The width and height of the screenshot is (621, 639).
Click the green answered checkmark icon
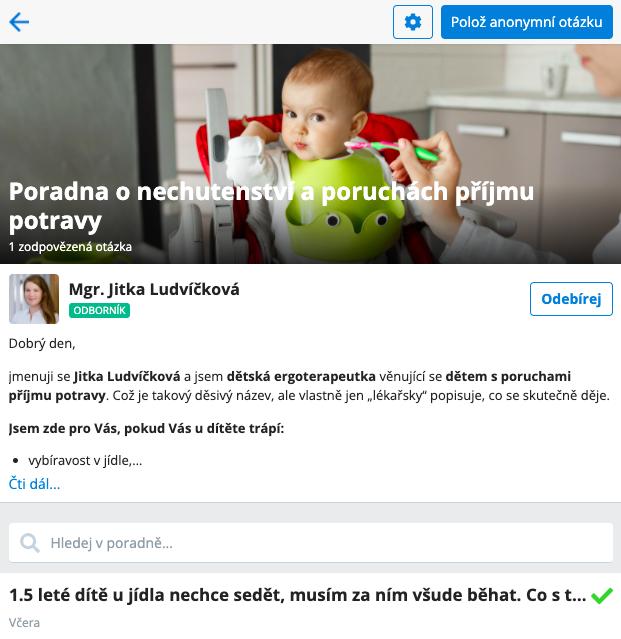(601, 595)
